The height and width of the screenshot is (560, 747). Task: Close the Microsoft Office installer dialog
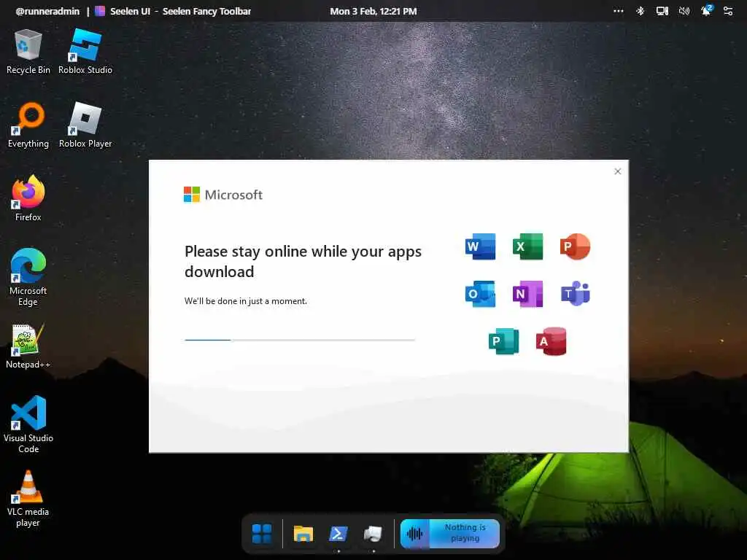[617, 171]
